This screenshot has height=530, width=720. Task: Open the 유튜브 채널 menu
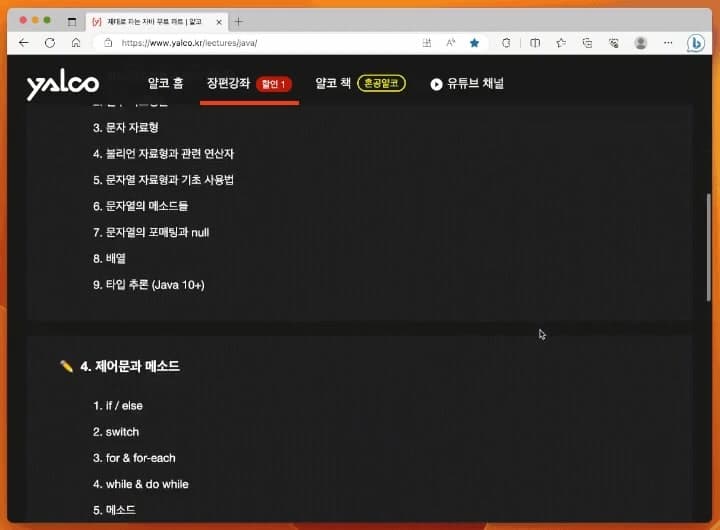tap(475, 83)
